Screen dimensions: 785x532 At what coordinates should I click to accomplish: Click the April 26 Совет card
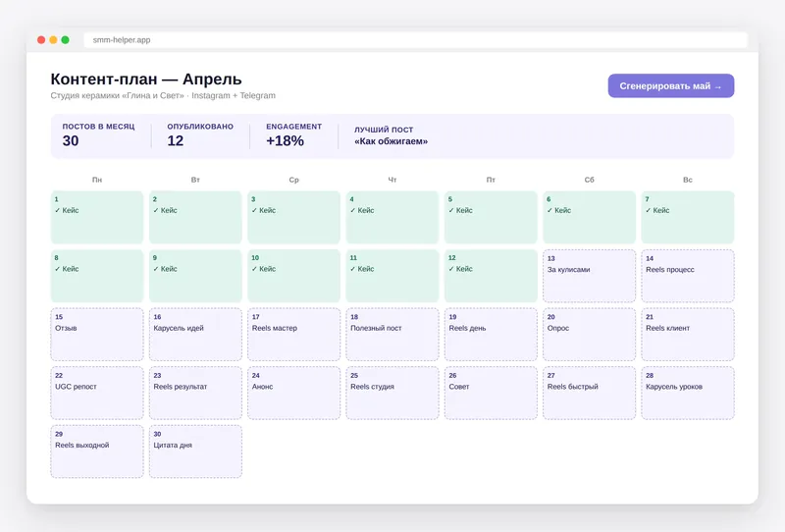(x=491, y=394)
